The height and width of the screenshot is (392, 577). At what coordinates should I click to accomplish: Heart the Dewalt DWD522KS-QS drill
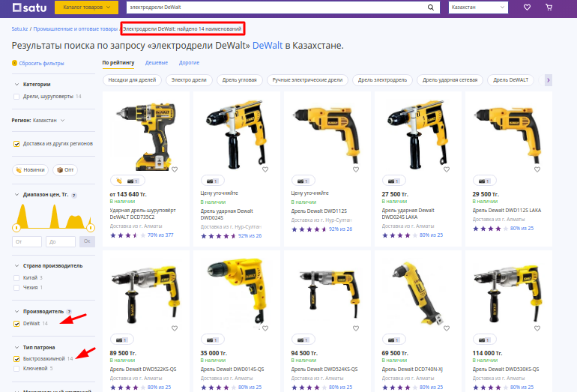click(175, 328)
